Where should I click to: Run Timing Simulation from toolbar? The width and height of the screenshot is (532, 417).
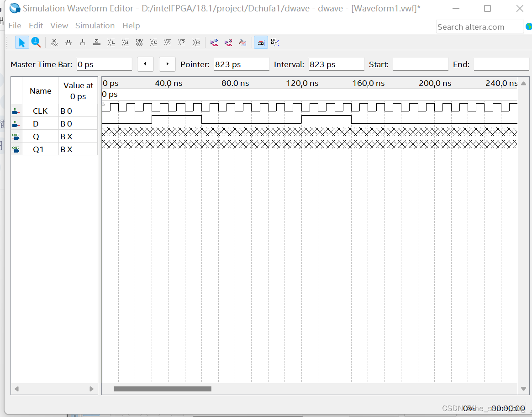tap(228, 42)
